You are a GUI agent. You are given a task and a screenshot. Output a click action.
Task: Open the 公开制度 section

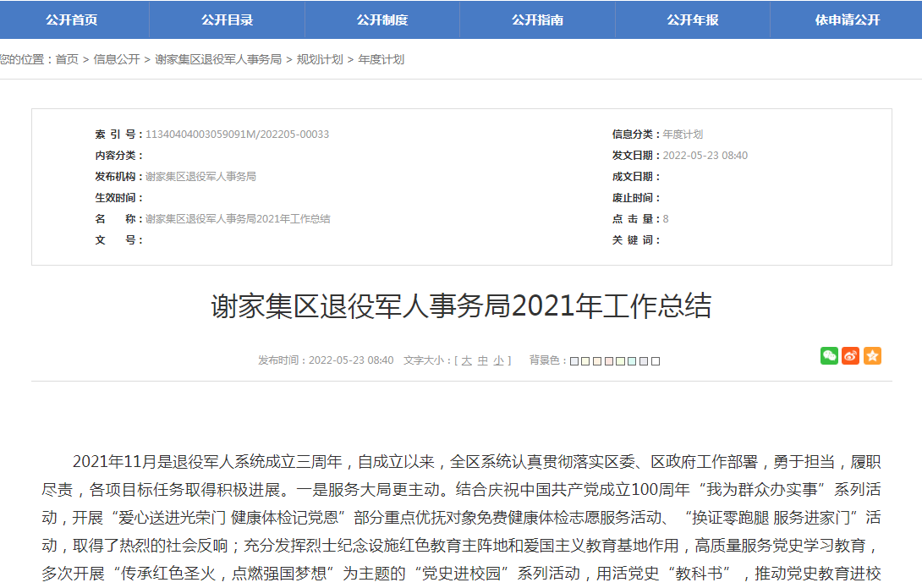pos(382,19)
